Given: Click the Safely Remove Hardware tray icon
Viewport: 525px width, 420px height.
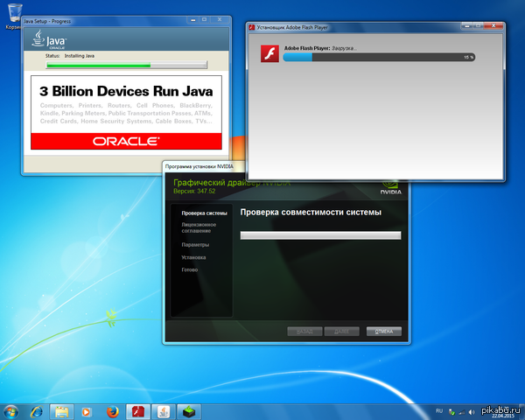Looking at the screenshot, I should [451, 412].
